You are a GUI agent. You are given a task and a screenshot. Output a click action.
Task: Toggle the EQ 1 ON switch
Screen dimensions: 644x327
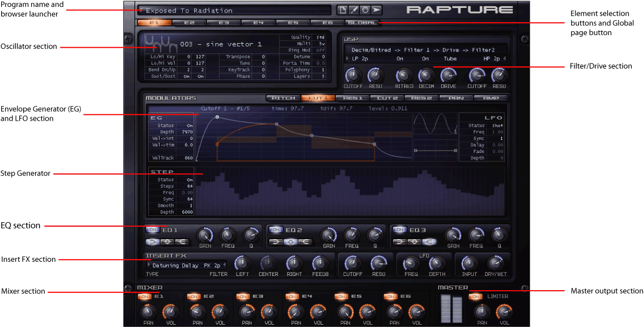point(153,230)
